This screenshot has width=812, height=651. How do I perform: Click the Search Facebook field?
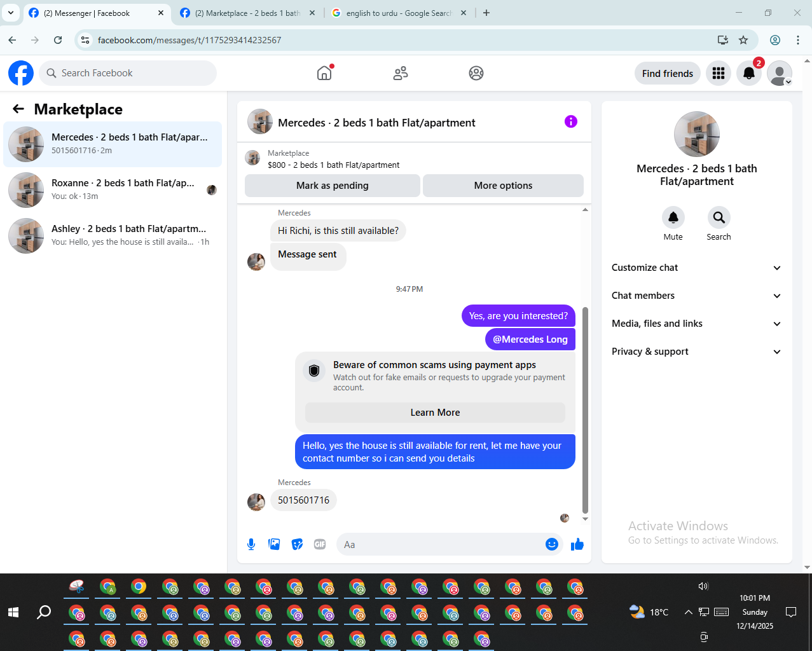click(128, 73)
